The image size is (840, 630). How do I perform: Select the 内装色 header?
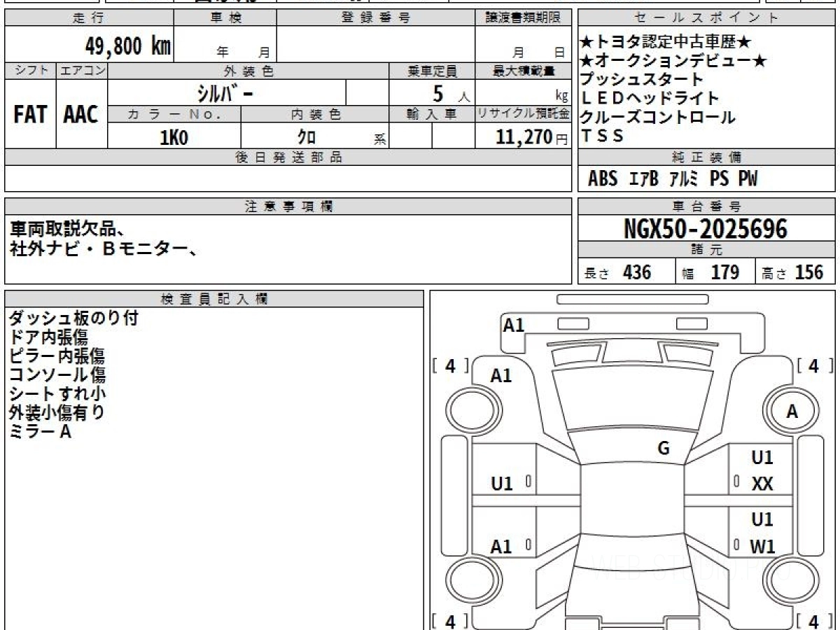coord(315,114)
